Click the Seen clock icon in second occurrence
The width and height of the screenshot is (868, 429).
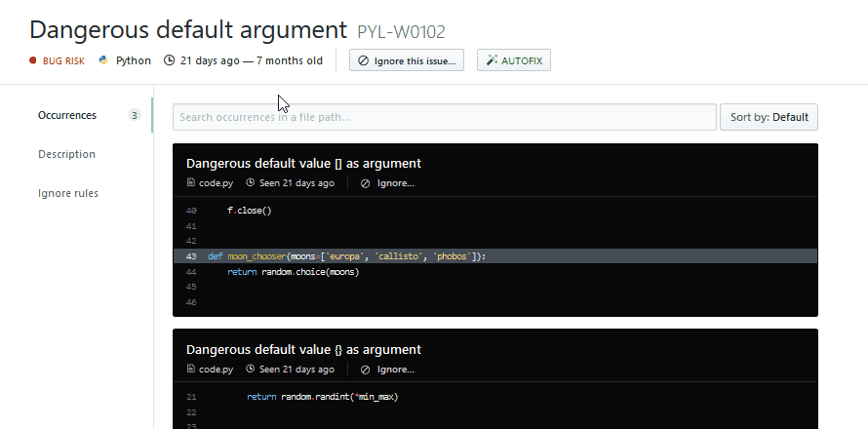click(x=251, y=370)
